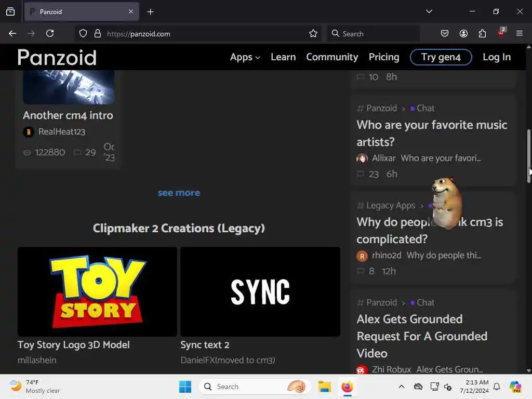Open the Firefox application menu
Viewport: 532px width, 399px height.
point(520,33)
